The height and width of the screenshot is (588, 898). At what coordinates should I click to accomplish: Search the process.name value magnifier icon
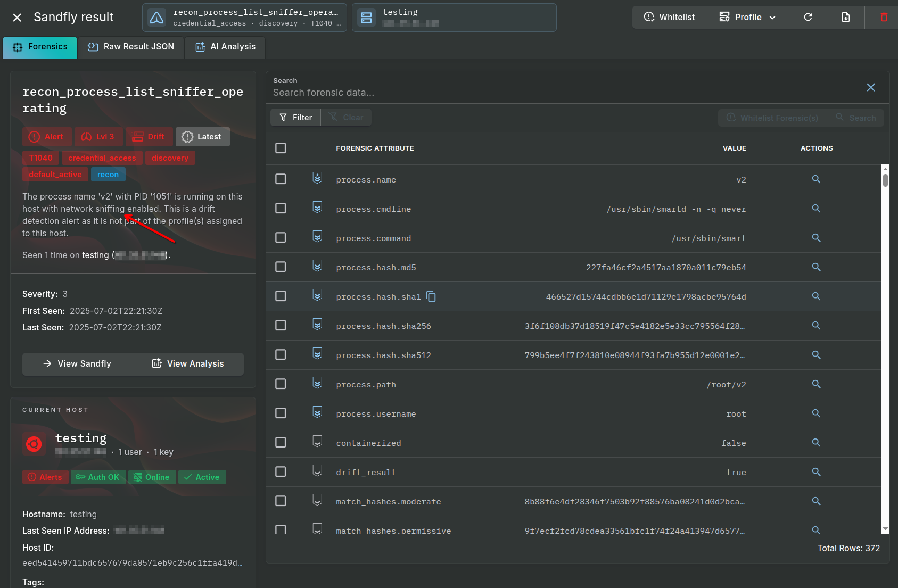pyautogui.click(x=816, y=179)
